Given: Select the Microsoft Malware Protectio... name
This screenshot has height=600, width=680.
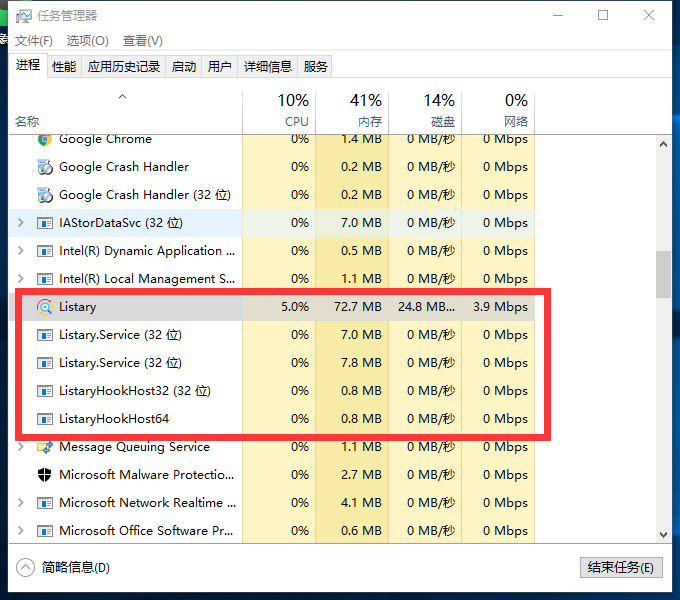Looking at the screenshot, I should pos(147,475).
